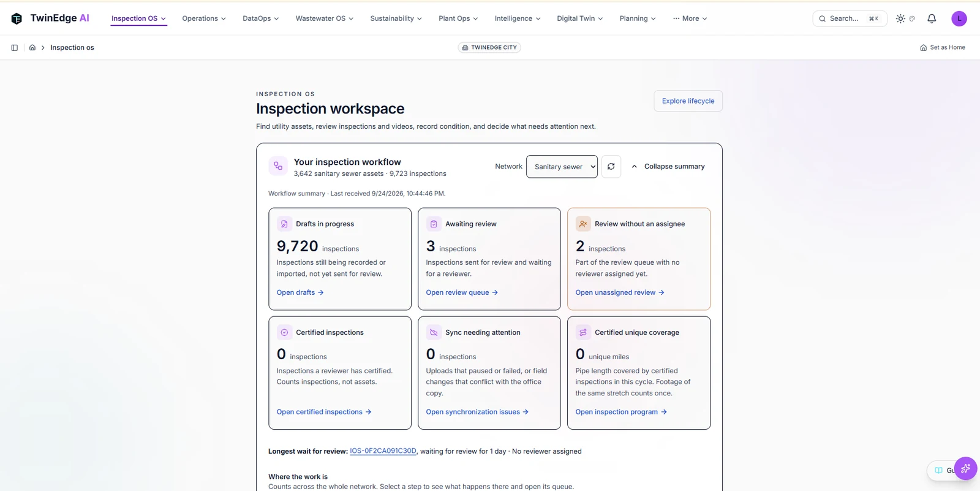Click the Sync needing attention icon

click(x=434, y=333)
